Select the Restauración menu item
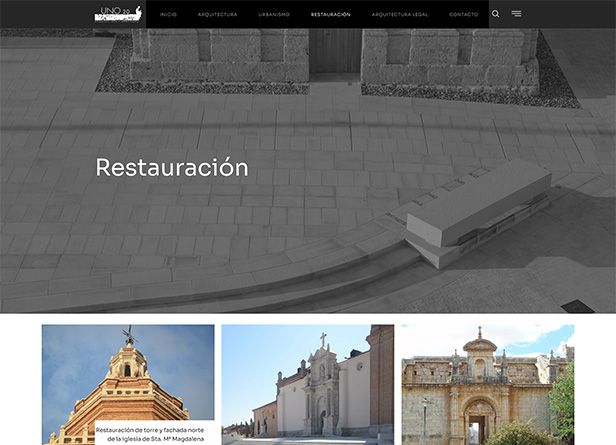Screen dimensions: 616x445 point(330,15)
